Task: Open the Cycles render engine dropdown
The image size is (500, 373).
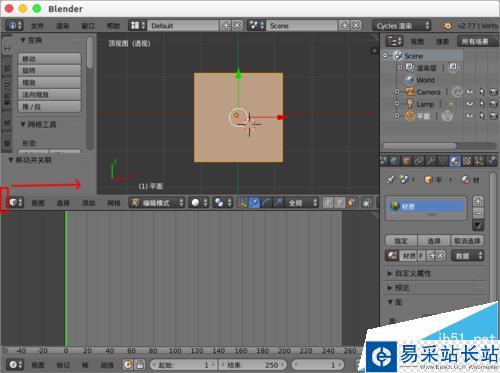Action: (402, 26)
